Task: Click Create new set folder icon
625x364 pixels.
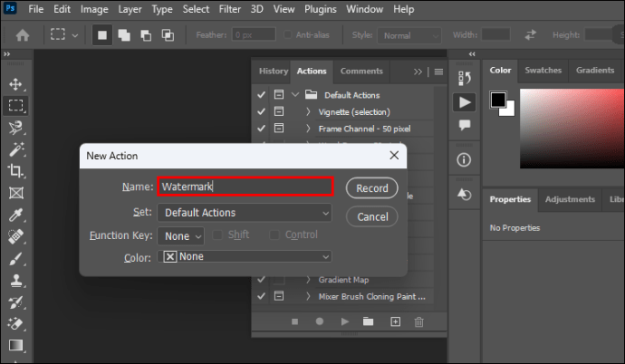Action: tap(369, 321)
